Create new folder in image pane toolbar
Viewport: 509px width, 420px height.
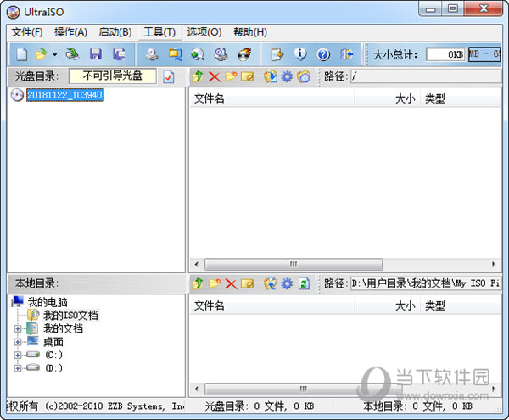coord(231,77)
